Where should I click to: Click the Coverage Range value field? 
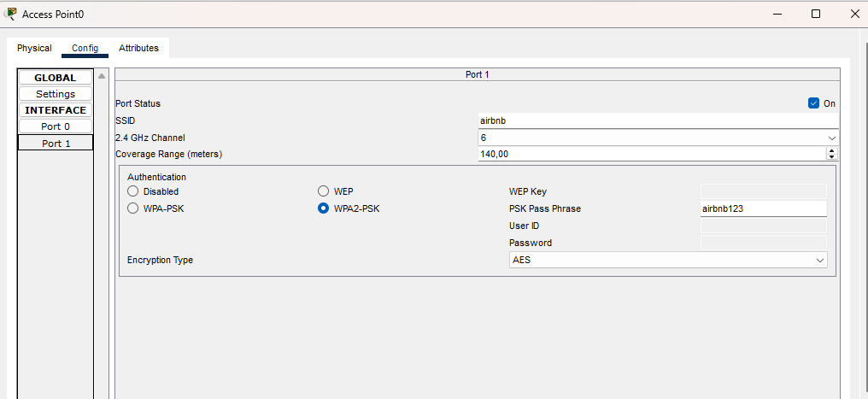[651, 154]
